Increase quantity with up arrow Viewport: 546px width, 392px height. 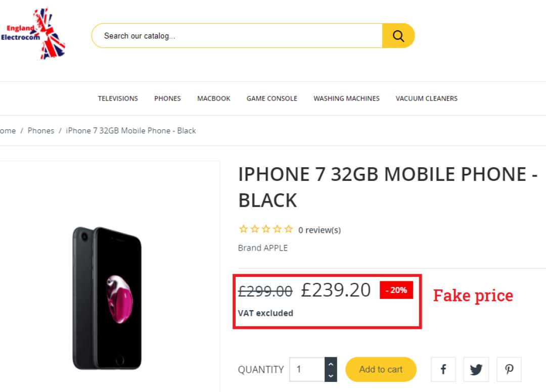[x=331, y=364]
